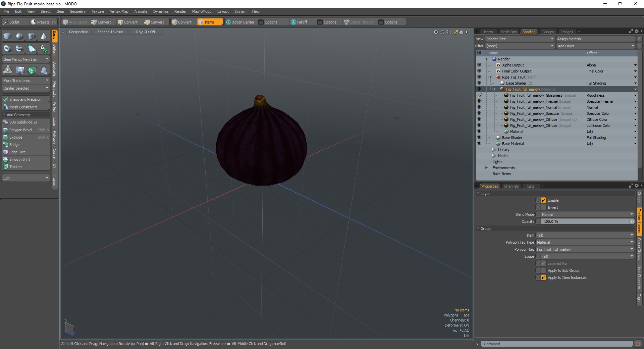Open the Filter (none) dropdown
The width and height of the screenshot is (644, 349).
520,46
